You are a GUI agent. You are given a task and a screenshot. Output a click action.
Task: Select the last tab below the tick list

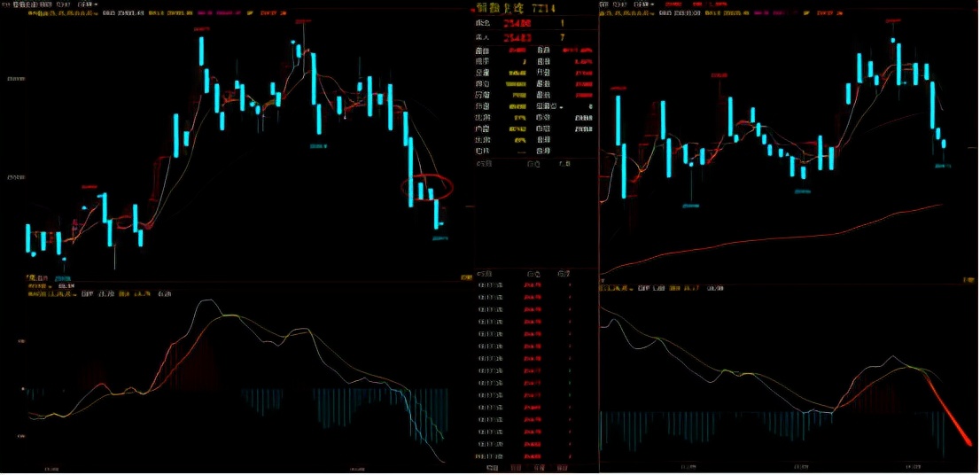tap(560, 466)
